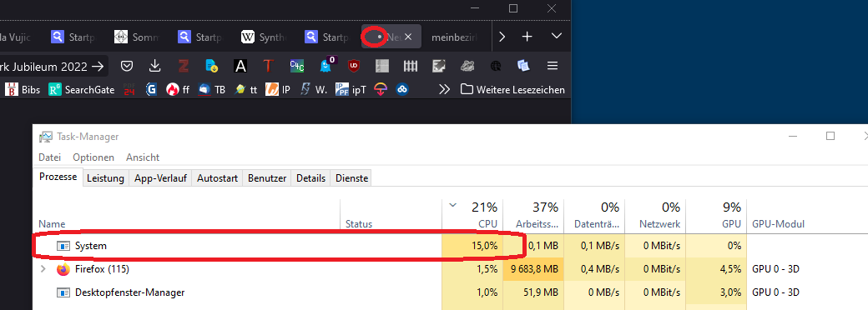The image size is (868, 310).
Task: Expand the Firefox (115) process group
Action: click(43, 270)
